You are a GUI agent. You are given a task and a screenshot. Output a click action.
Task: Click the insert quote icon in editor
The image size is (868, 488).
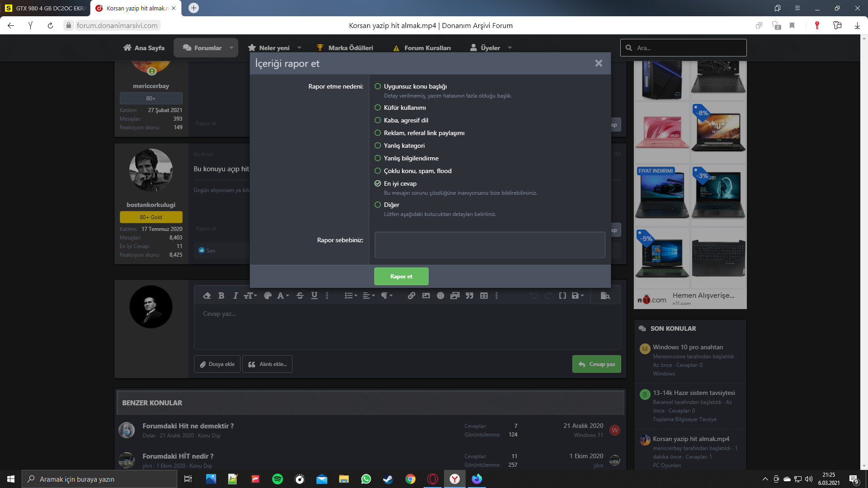pyautogui.click(x=469, y=296)
